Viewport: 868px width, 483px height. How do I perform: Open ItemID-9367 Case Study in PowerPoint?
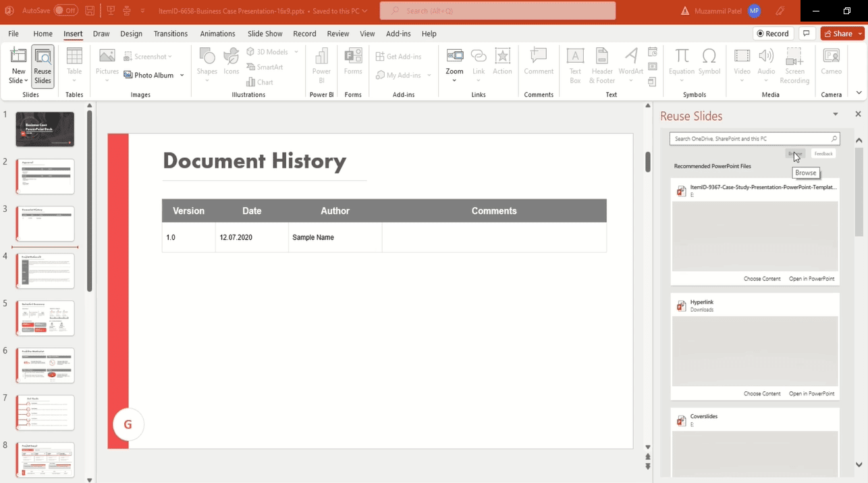point(812,279)
